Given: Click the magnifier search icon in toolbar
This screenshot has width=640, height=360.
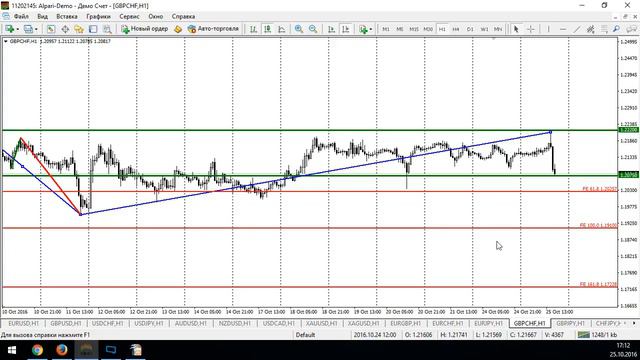Looking at the screenshot, I should 617,29.
